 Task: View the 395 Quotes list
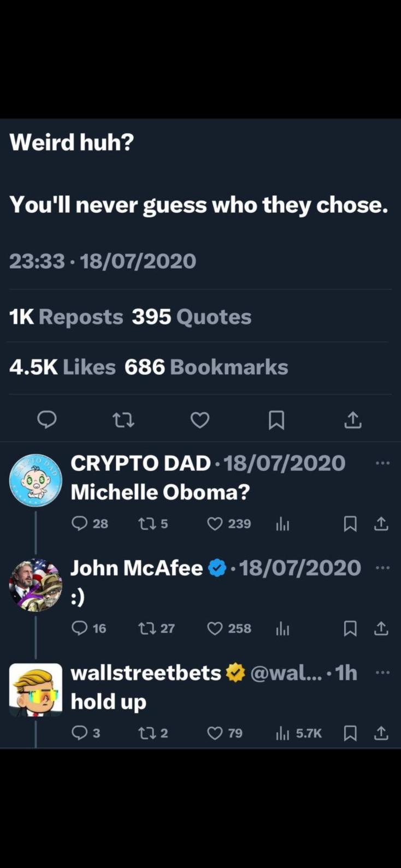coord(191,317)
